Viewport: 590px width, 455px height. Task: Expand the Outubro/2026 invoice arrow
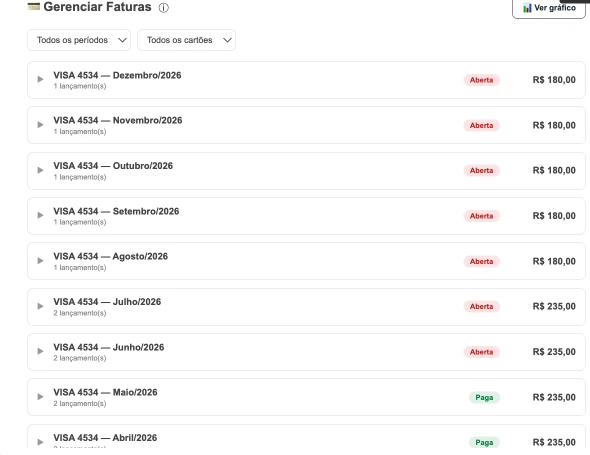click(x=40, y=170)
